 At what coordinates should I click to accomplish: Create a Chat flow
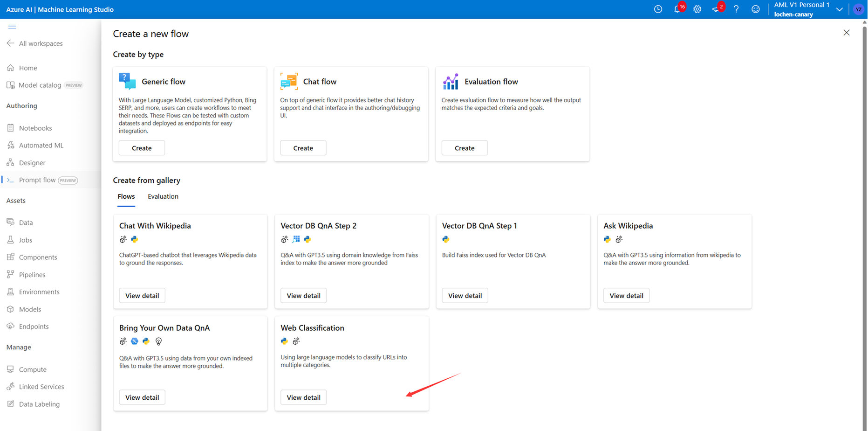[303, 148]
